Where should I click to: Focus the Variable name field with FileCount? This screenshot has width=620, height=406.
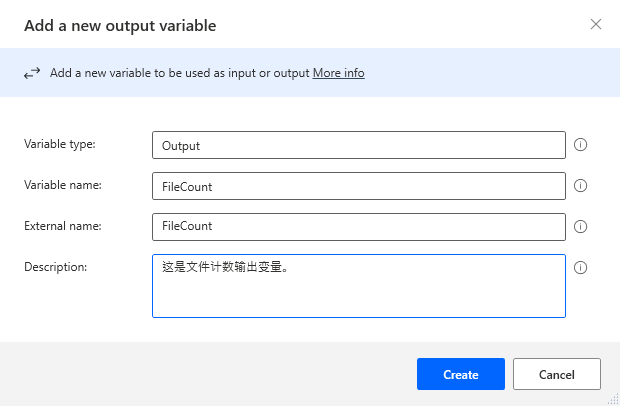click(x=359, y=186)
